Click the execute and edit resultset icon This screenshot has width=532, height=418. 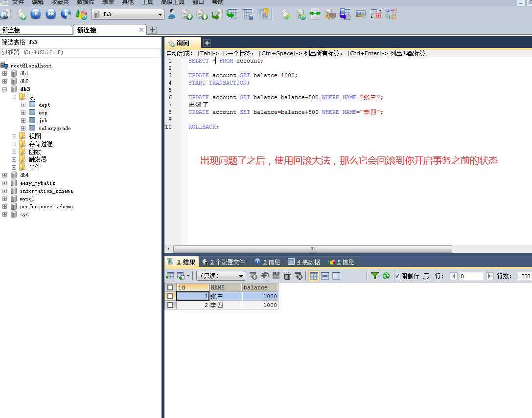coord(66,14)
